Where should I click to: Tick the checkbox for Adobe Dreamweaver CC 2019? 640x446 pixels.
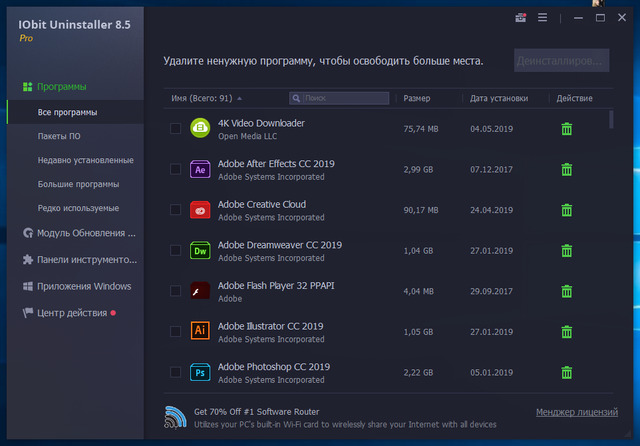tap(176, 250)
